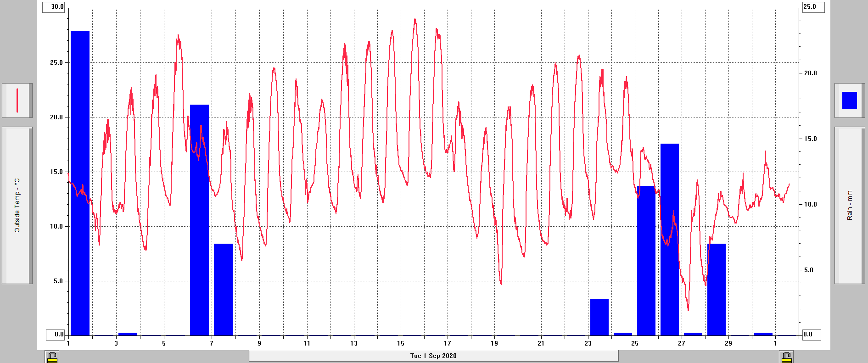Click the Tue 1 Sep 2020 date bar
Viewport: 868px width, 363px height.
[x=433, y=356]
